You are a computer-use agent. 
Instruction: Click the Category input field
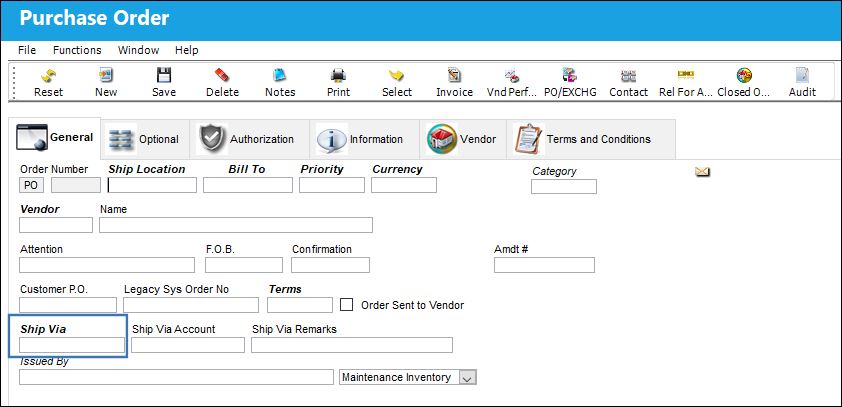click(x=564, y=187)
